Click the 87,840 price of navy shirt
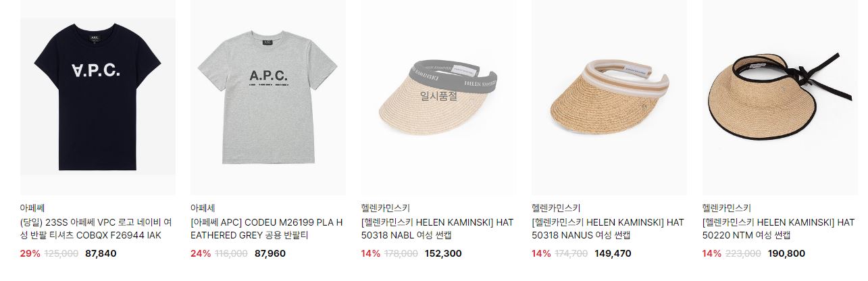 (x=101, y=254)
